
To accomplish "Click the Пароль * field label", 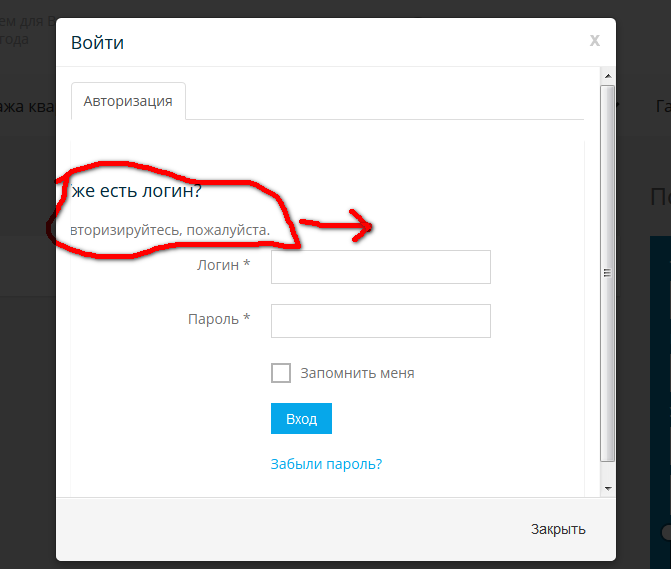I will pyautogui.click(x=219, y=319).
